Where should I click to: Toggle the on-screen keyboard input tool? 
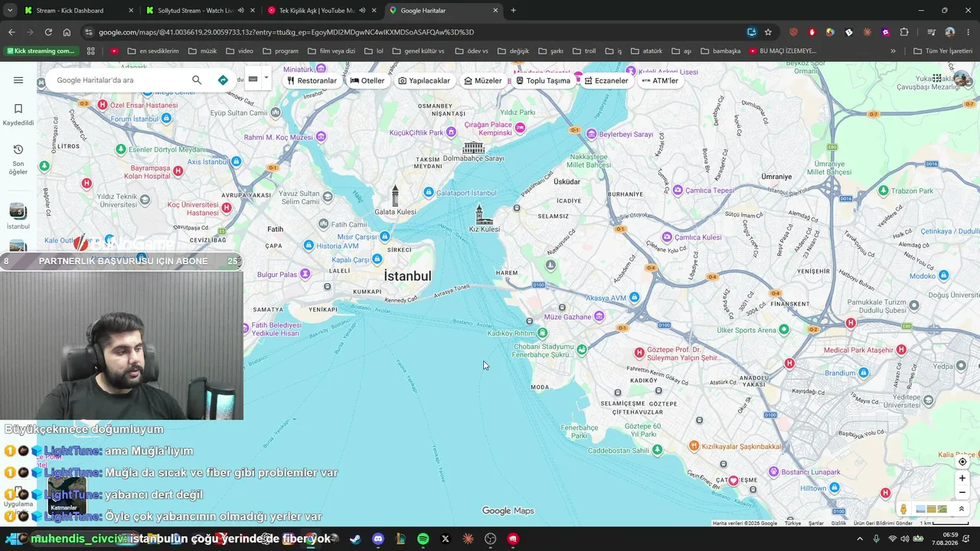click(253, 79)
